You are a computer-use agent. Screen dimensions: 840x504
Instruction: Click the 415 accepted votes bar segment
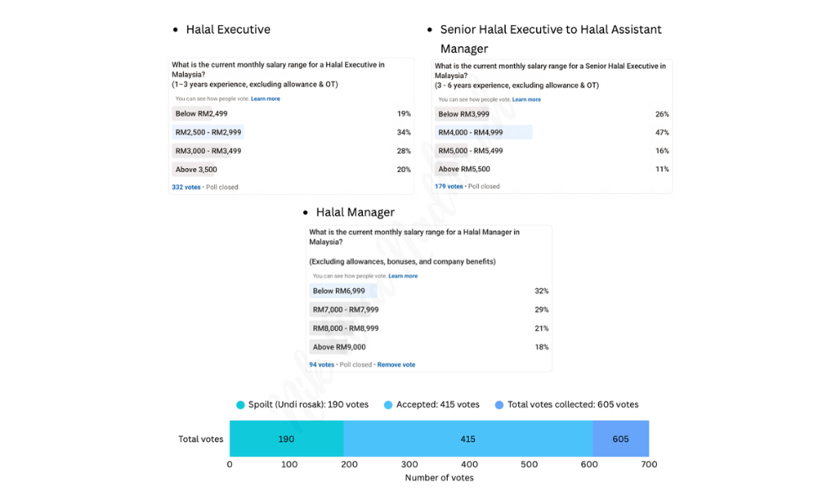point(468,438)
